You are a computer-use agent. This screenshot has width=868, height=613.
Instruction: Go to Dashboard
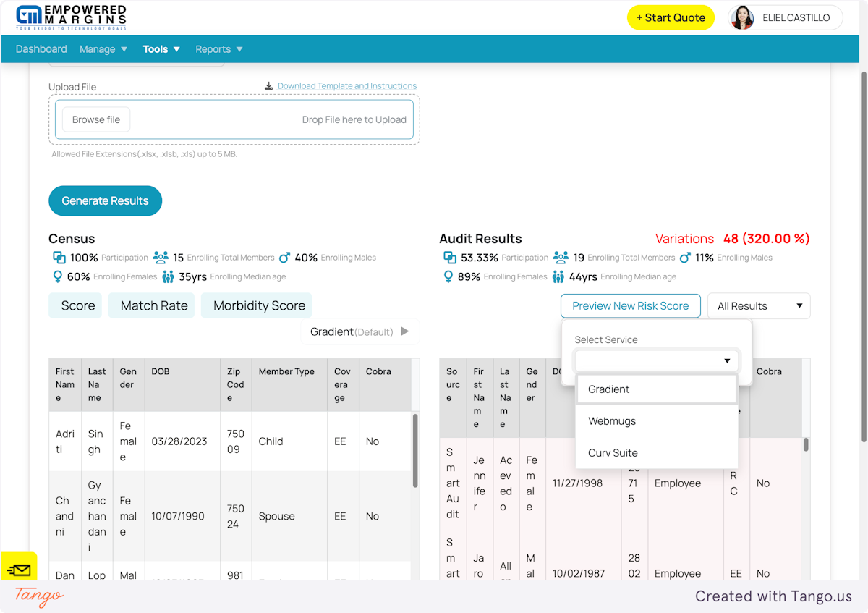[41, 49]
